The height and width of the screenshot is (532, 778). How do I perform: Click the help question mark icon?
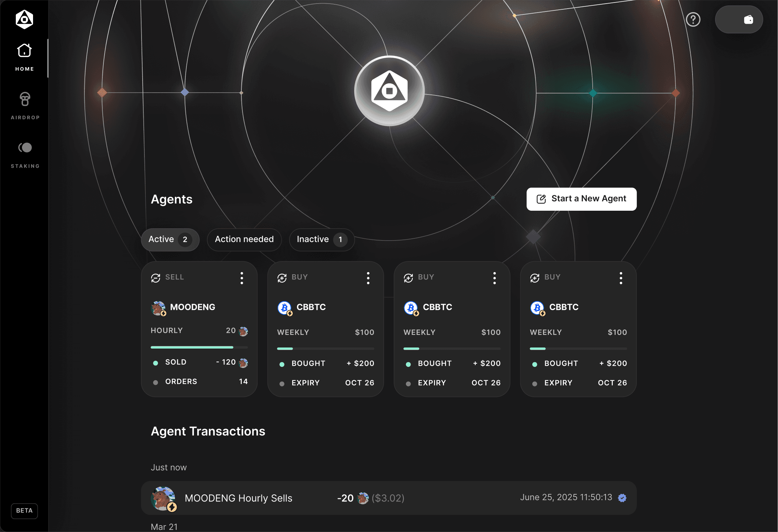693,19
